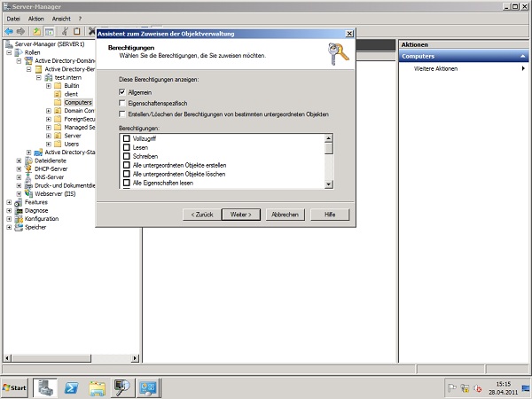Uncheck the Allgemein checkbox
This screenshot has width=532, height=399.
[122, 92]
